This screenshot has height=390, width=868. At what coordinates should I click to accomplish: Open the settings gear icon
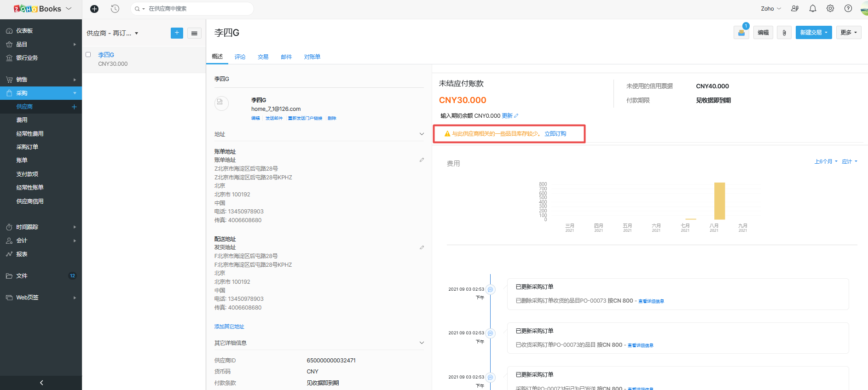pyautogui.click(x=830, y=8)
